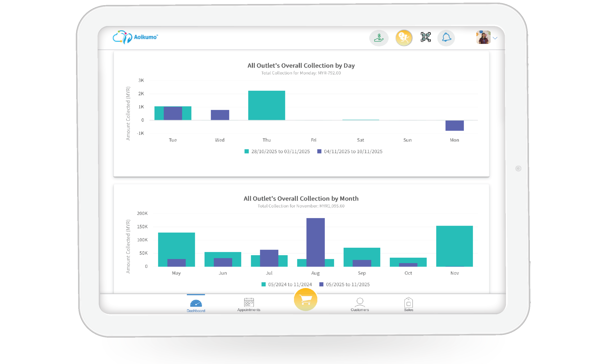This screenshot has width=607, height=364.
Task: Expand the profile dropdown chevron
Action: pyautogui.click(x=495, y=38)
